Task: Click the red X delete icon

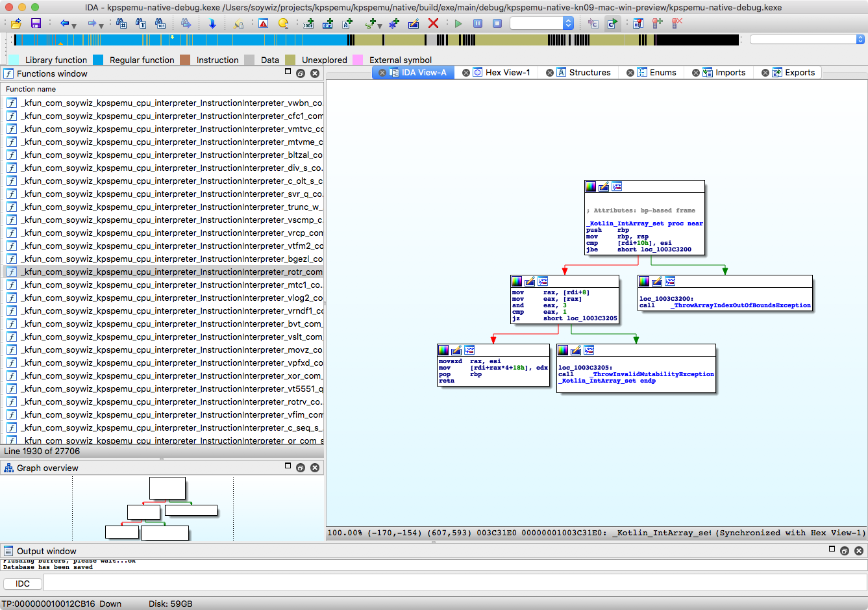Action: (434, 23)
